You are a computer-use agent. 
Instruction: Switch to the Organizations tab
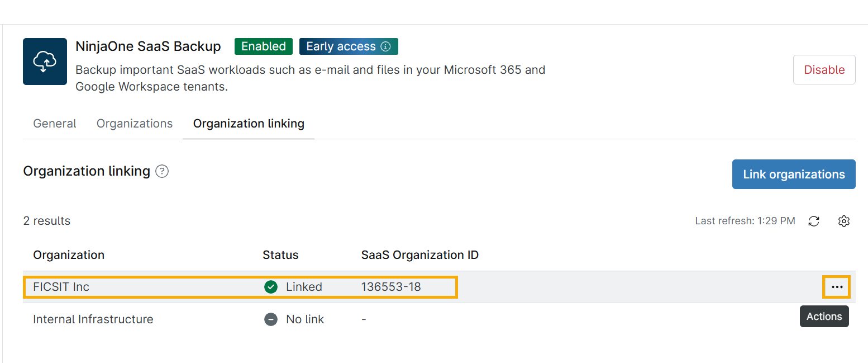[x=135, y=124]
